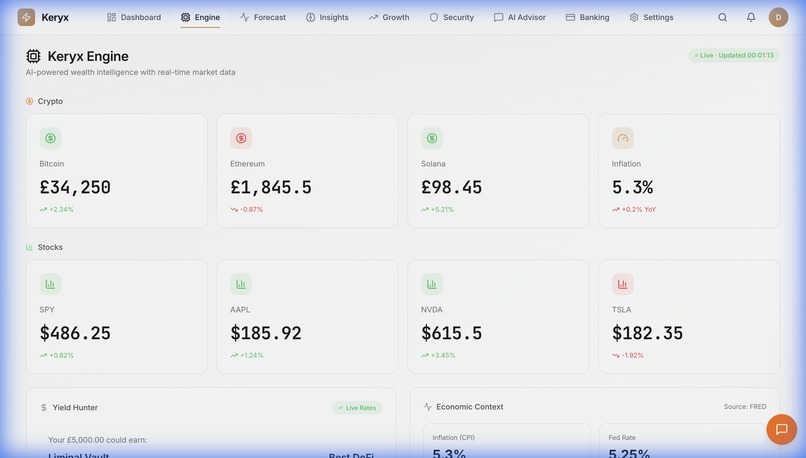Screen dimensions: 806x458
Task: Click the search magnifier icon
Action: (x=722, y=17)
